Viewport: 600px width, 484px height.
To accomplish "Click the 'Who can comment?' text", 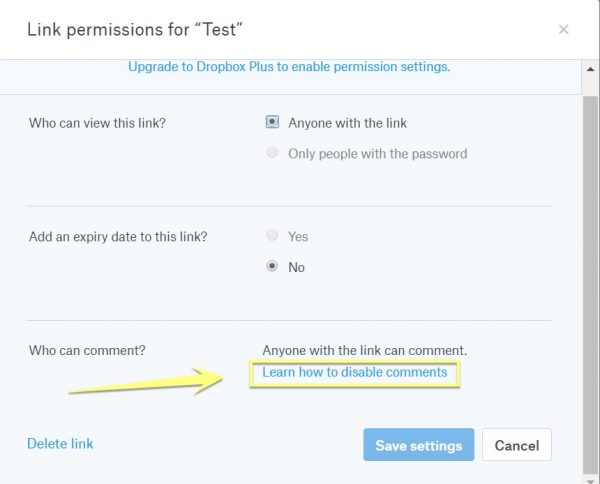I will point(87,350).
